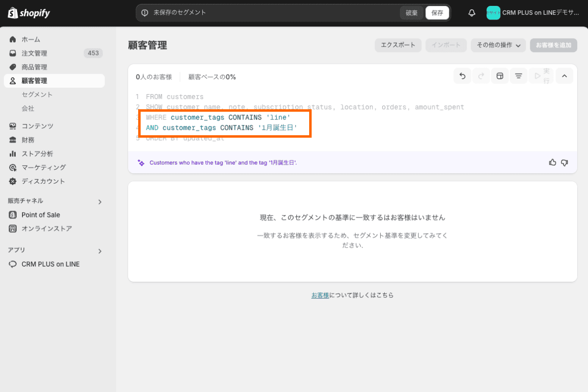
Task: Redo the query edit
Action: coord(481,76)
